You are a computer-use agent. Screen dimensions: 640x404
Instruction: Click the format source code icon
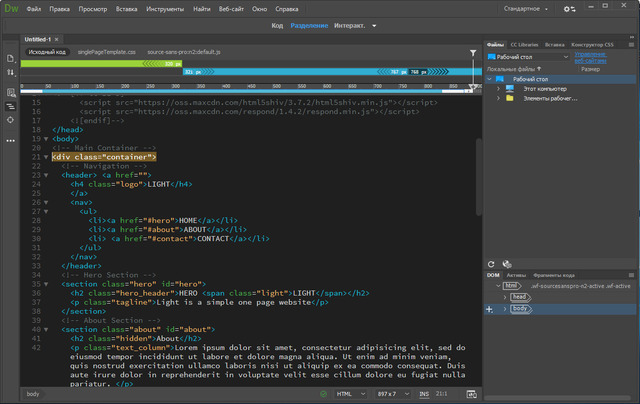(10, 105)
